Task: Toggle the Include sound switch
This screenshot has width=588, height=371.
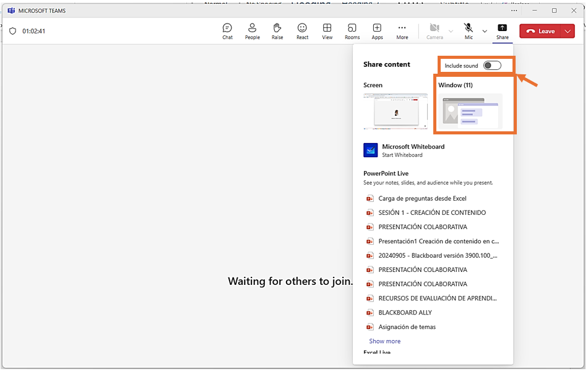Action: point(492,66)
